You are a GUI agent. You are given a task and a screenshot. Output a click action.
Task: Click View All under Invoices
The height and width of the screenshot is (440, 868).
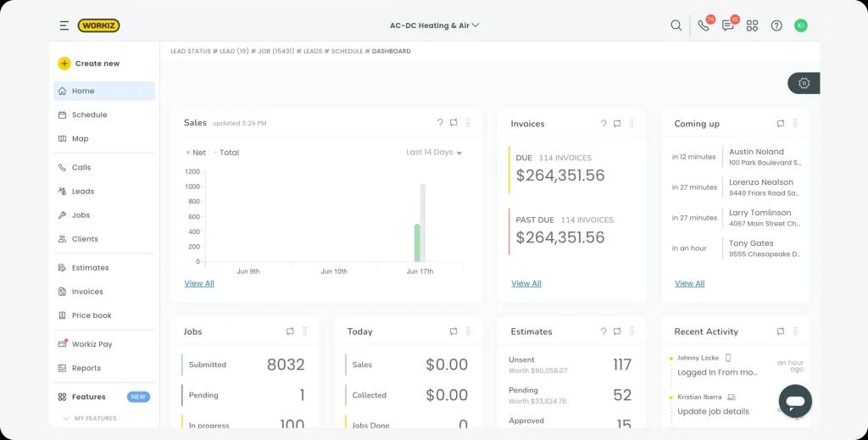pos(526,283)
